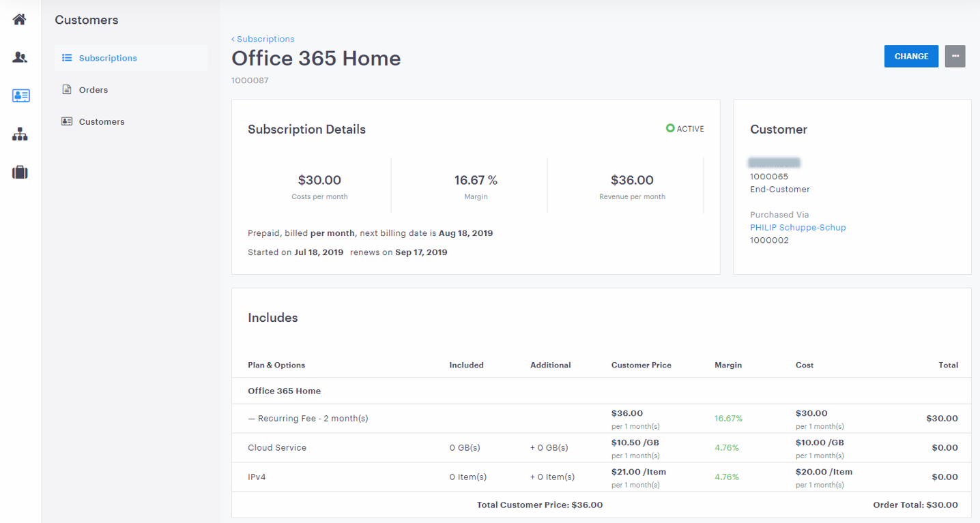The image size is (980, 523).
Task: Click the $10.00 /GB cost value
Action: pos(820,443)
